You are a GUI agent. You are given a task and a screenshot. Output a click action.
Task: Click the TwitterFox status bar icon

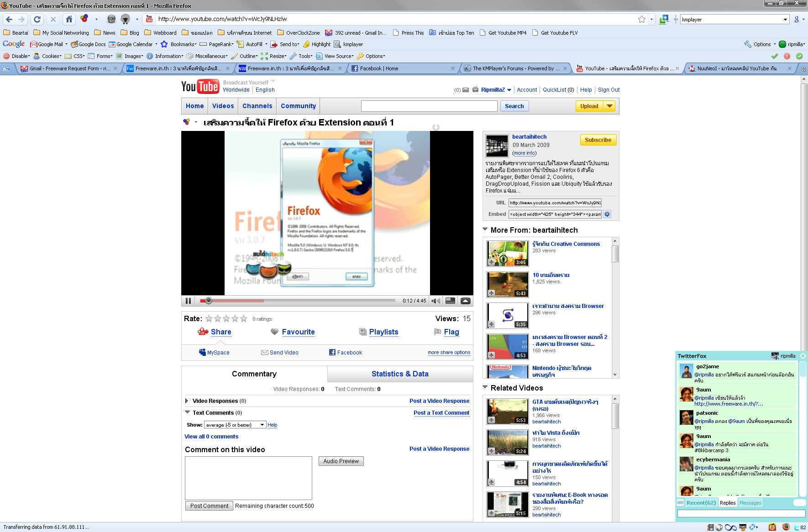tap(797, 527)
